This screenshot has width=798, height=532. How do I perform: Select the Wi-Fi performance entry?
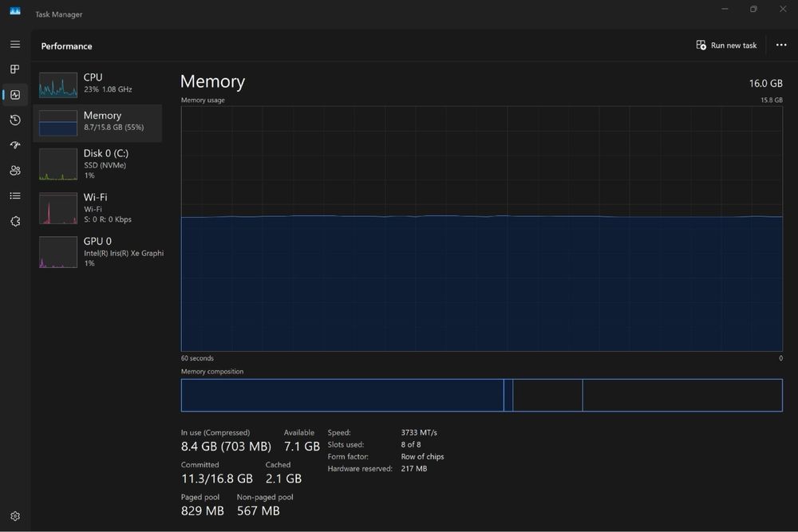(97, 208)
